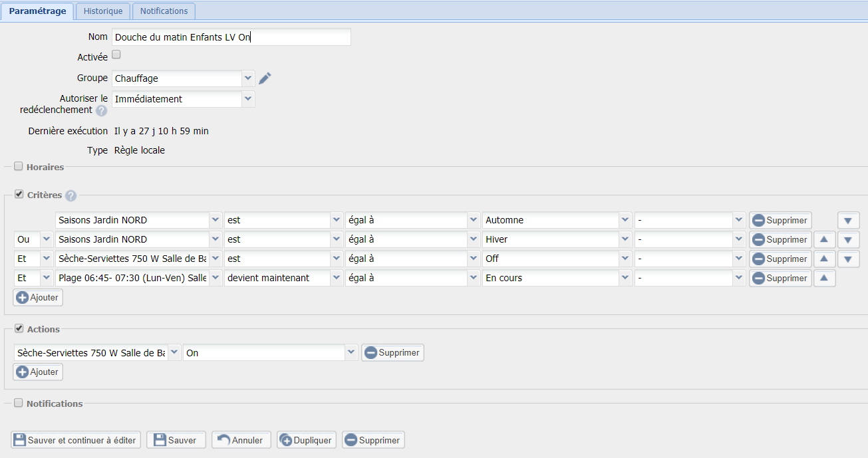
Task: Uncheck the Critères section checkbox
Action: click(19, 194)
